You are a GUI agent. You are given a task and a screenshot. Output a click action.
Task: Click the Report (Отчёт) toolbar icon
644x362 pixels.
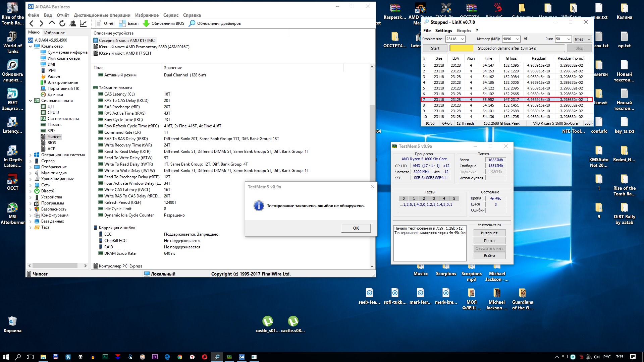99,23
